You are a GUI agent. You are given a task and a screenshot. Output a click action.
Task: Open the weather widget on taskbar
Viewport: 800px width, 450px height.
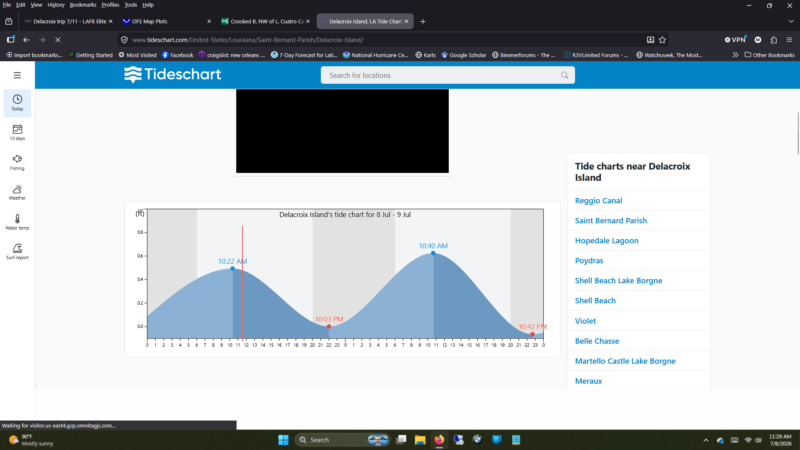(x=31, y=440)
